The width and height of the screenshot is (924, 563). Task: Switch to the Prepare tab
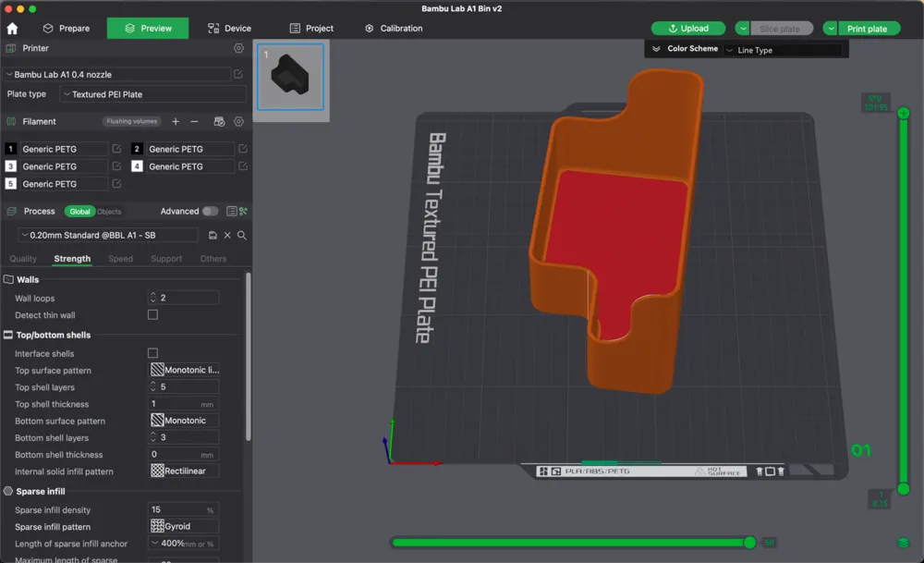[x=66, y=29]
